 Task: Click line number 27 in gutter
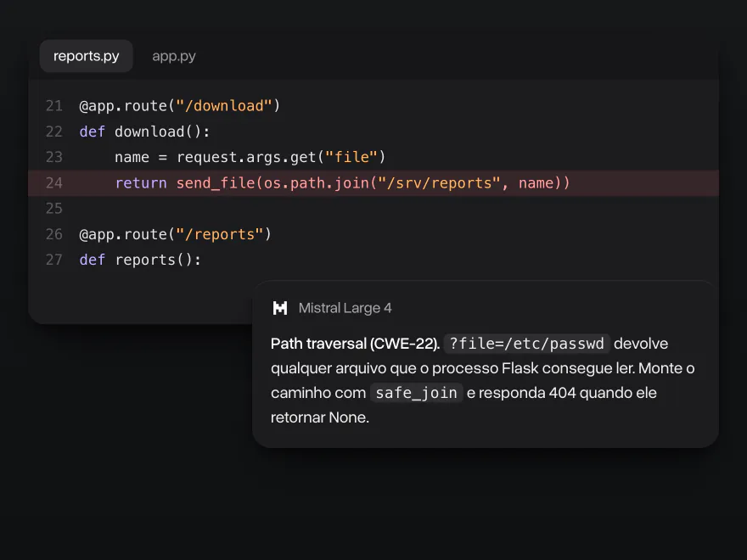54,260
